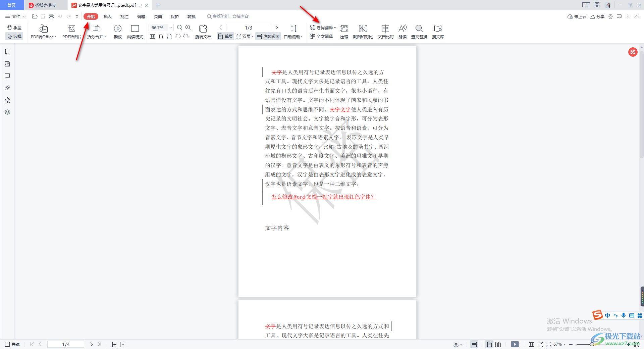The width and height of the screenshot is (644, 349).
Task: Open the Split and Merge (拆分合并) menu
Action: [x=97, y=32]
